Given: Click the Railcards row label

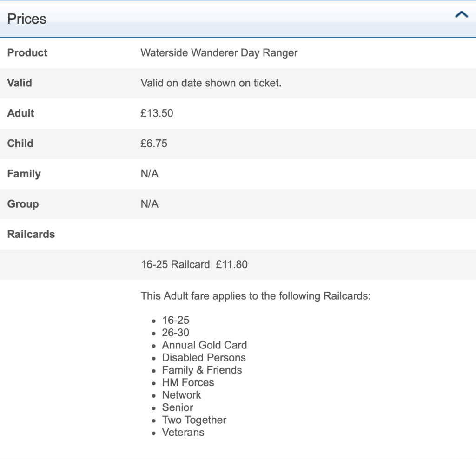Looking at the screenshot, I should pyautogui.click(x=31, y=234).
